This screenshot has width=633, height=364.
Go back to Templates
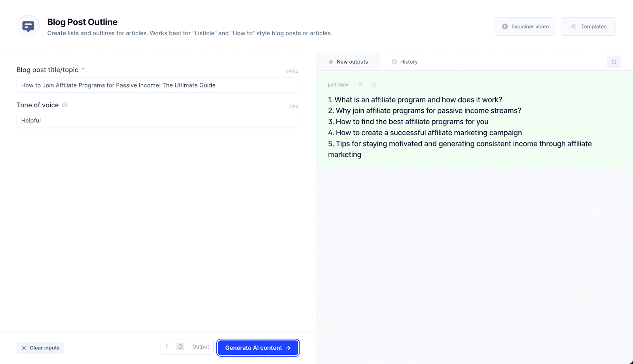(x=588, y=27)
